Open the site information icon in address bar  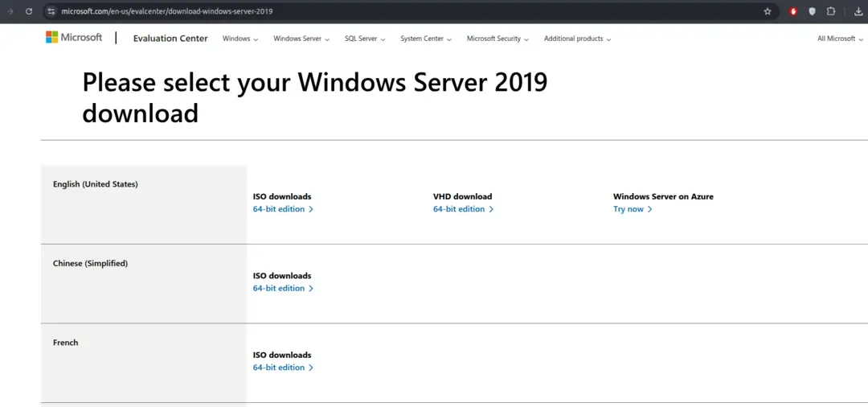tap(51, 11)
